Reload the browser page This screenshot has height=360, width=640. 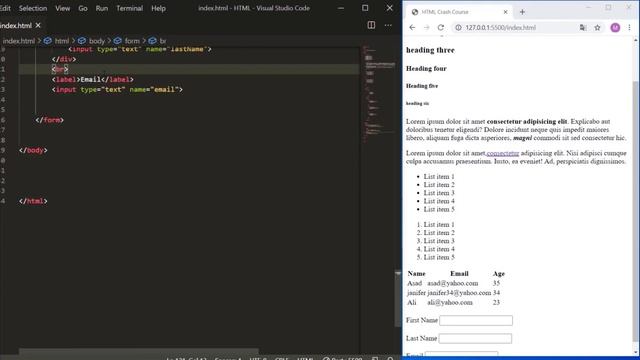point(441,27)
